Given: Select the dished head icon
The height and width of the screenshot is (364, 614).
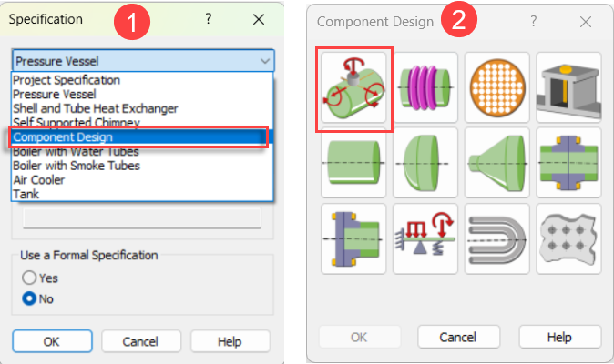Looking at the screenshot, I should [x=425, y=162].
